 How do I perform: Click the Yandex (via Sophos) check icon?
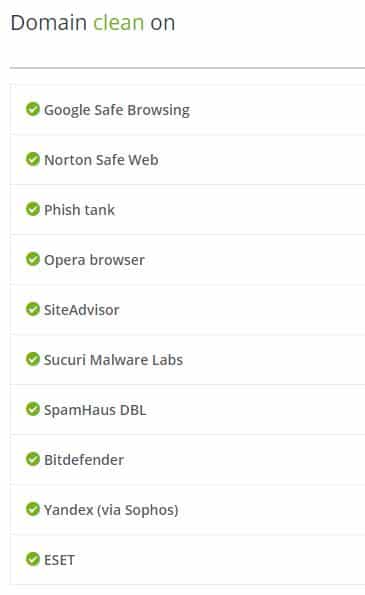(33, 509)
